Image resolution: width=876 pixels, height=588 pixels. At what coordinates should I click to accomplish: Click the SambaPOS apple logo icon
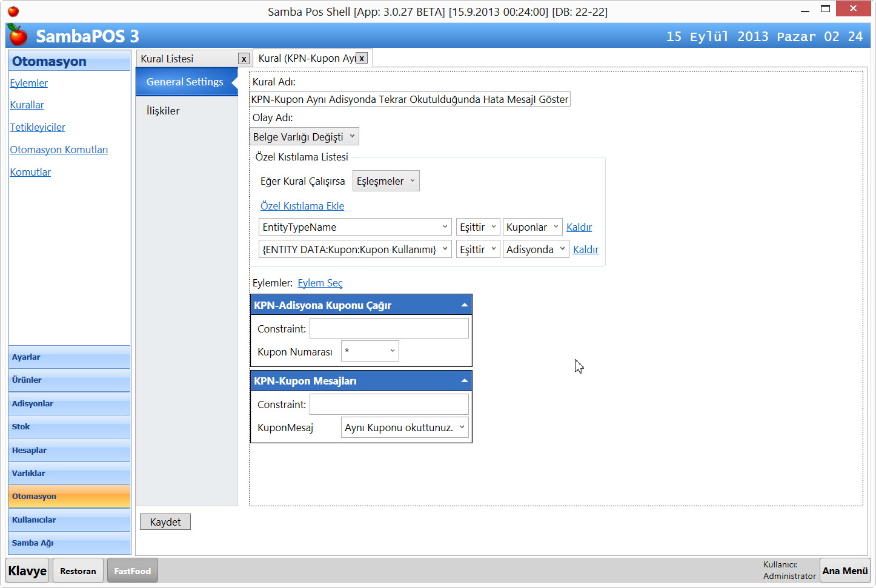pyautogui.click(x=18, y=36)
